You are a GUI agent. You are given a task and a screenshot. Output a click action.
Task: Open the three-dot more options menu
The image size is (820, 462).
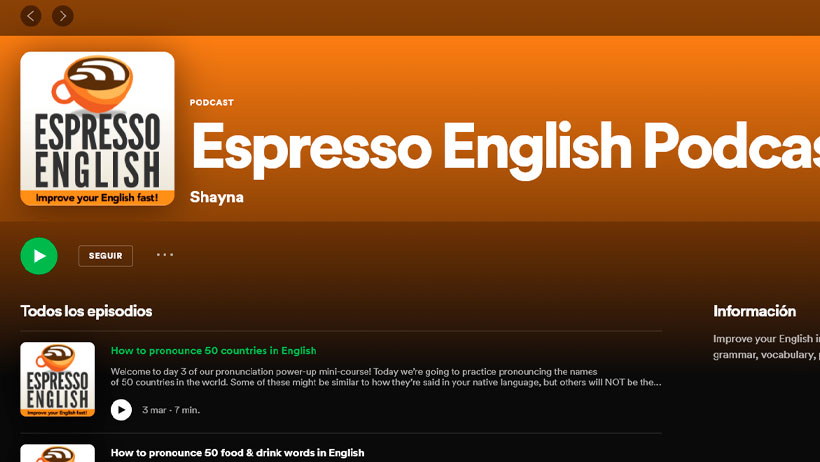165,255
